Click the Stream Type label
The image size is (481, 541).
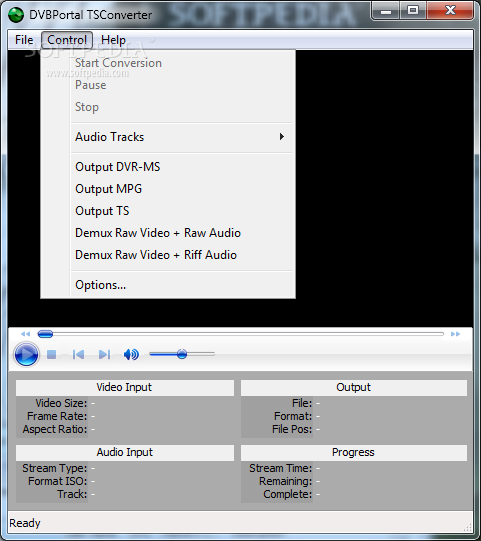coord(55,468)
